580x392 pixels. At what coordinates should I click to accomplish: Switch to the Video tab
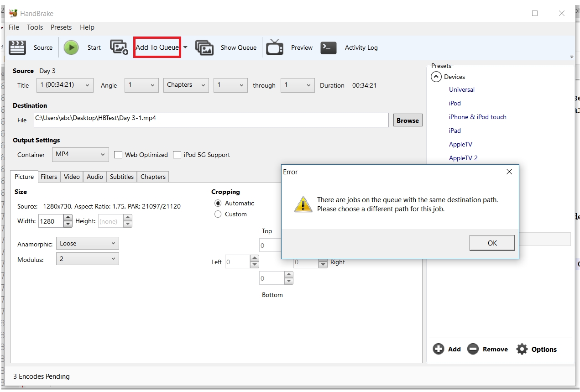(72, 177)
